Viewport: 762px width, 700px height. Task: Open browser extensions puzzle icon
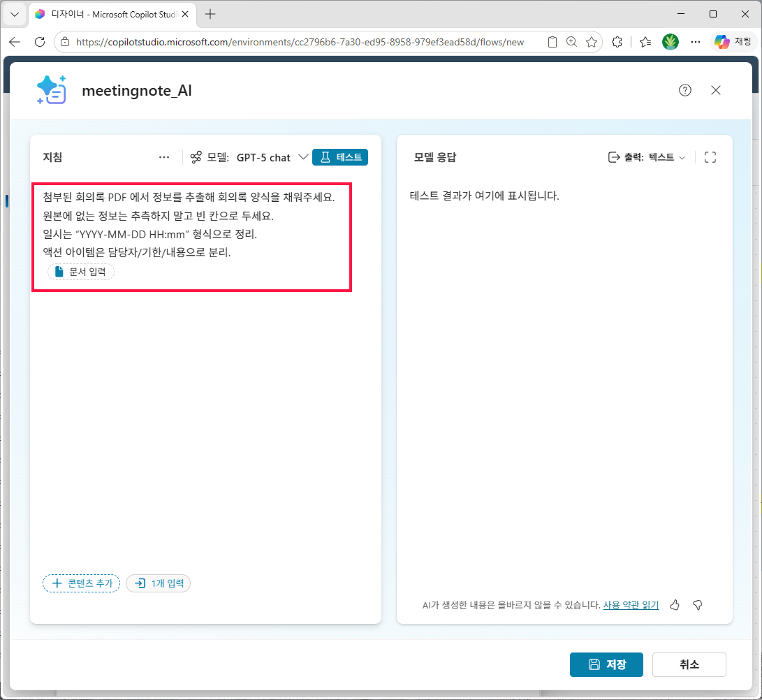617,43
